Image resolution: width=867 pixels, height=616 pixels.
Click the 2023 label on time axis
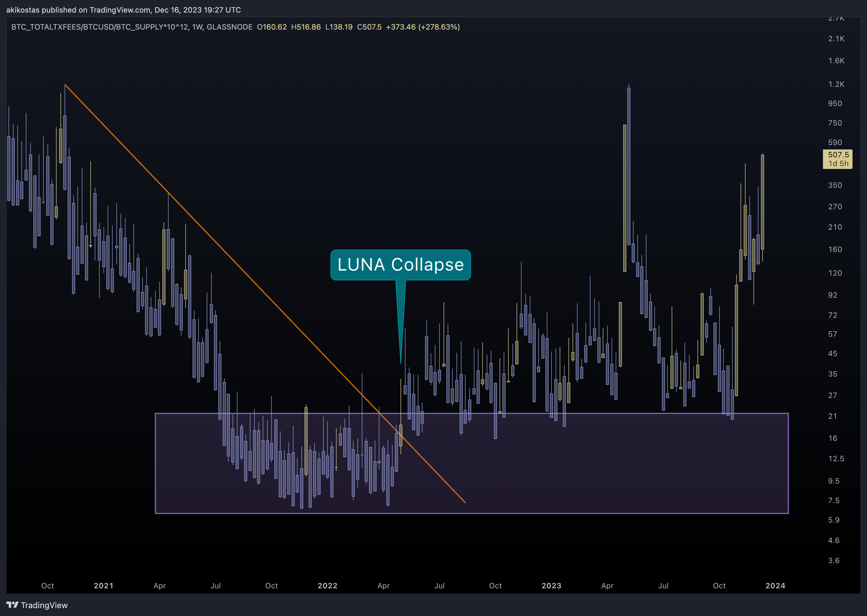551,586
